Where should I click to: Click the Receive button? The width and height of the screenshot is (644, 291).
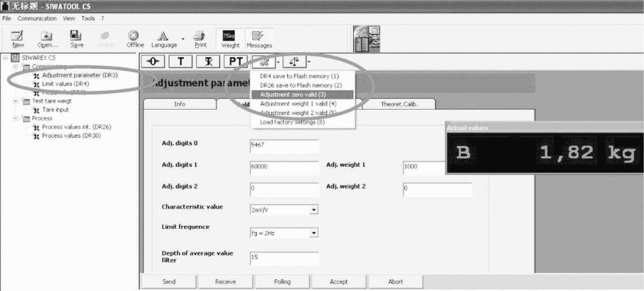pyautogui.click(x=226, y=282)
